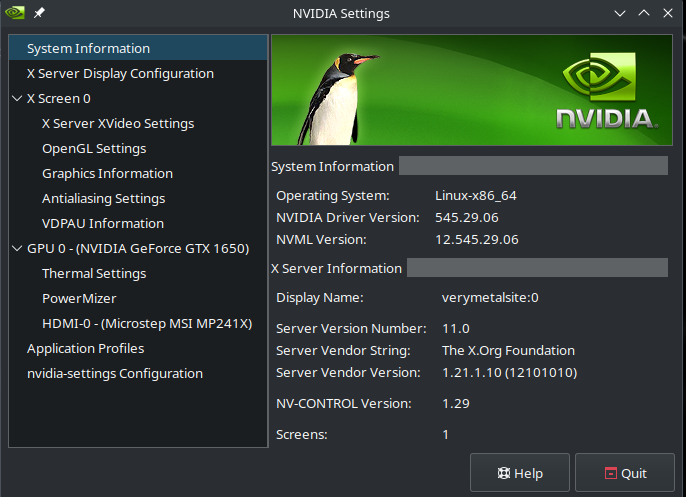Collapse the X Screen 0 tree node
This screenshot has width=686, height=497.
(x=17, y=98)
